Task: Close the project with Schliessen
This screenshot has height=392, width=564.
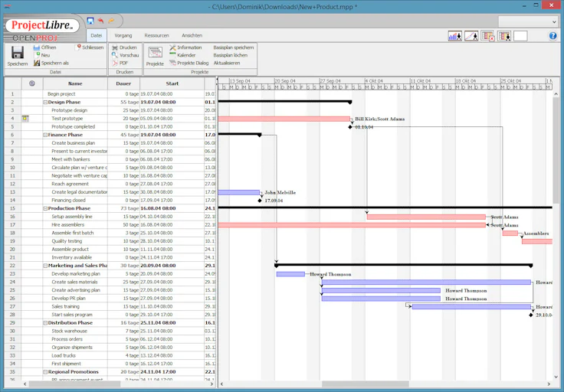Action: click(90, 47)
